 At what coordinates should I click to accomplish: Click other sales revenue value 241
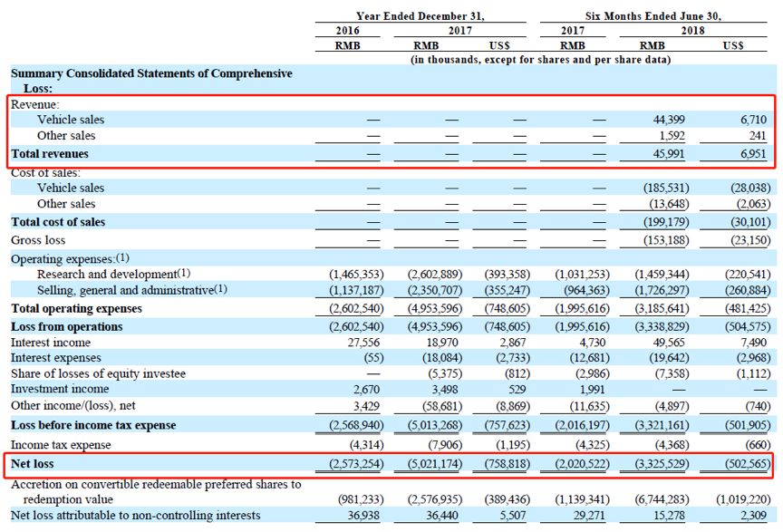click(x=758, y=136)
